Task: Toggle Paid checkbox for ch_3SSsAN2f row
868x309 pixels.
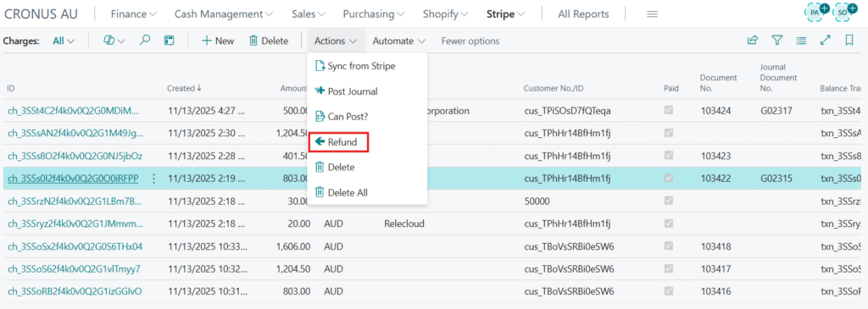Action: click(669, 133)
